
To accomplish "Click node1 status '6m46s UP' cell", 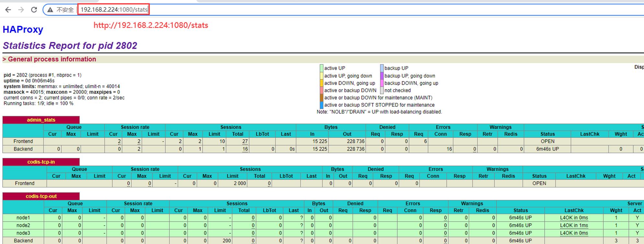I will 520,218.
